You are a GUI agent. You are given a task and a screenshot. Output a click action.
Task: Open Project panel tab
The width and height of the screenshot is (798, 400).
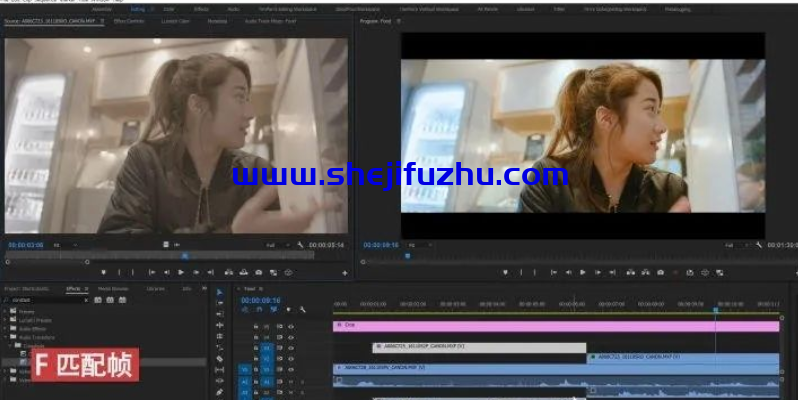(26, 289)
